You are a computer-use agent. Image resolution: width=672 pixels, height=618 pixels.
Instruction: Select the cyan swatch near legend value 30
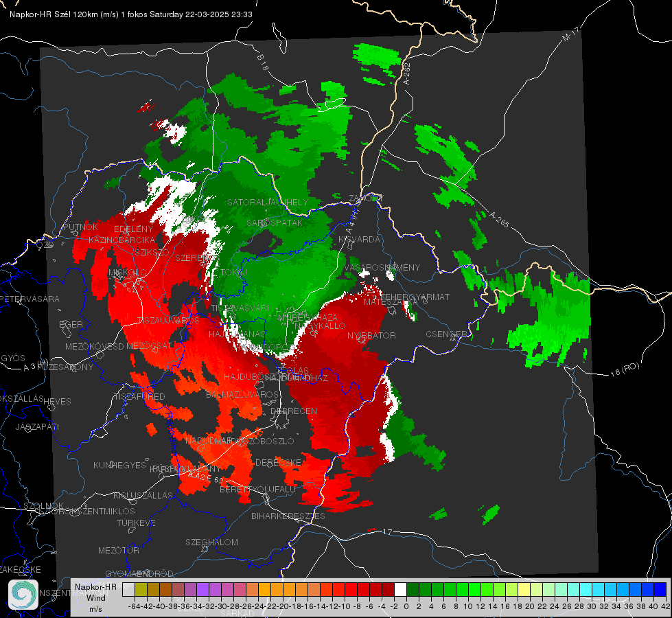(x=586, y=590)
